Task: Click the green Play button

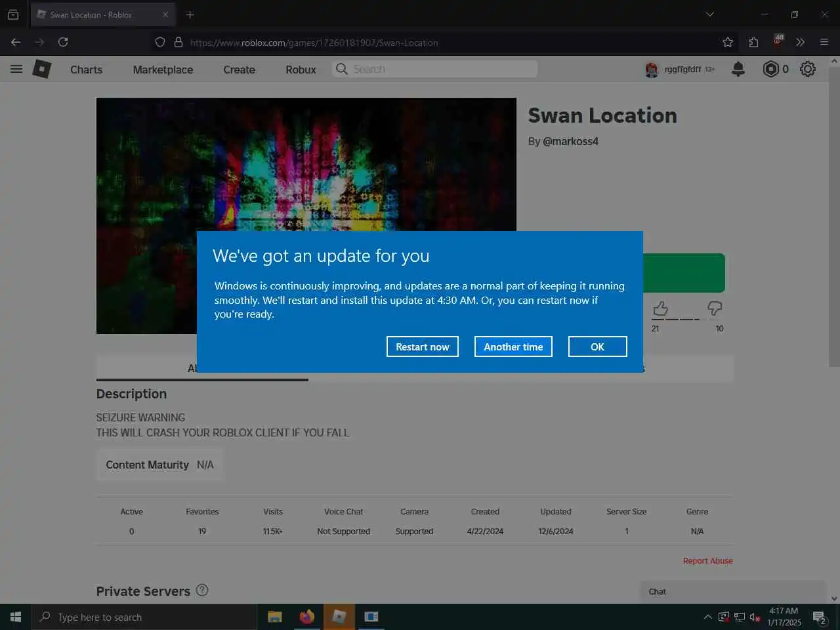Action: (x=684, y=272)
